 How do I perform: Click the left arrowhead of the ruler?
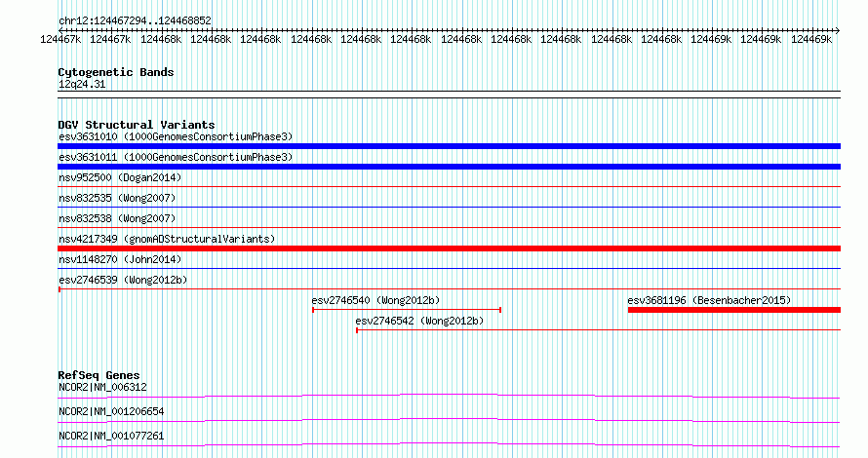(x=60, y=30)
